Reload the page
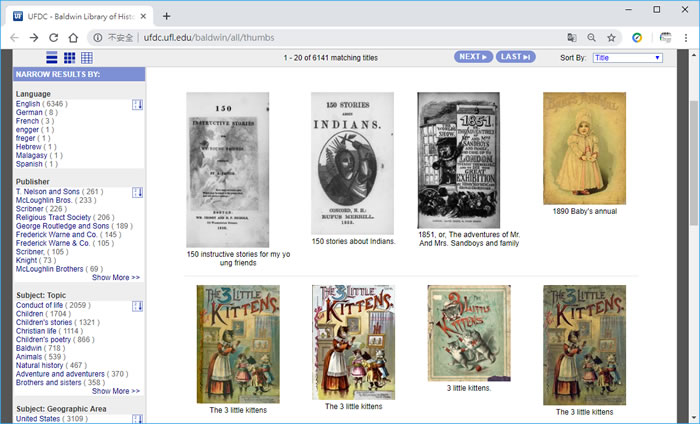The image size is (700, 424). pos(54,37)
